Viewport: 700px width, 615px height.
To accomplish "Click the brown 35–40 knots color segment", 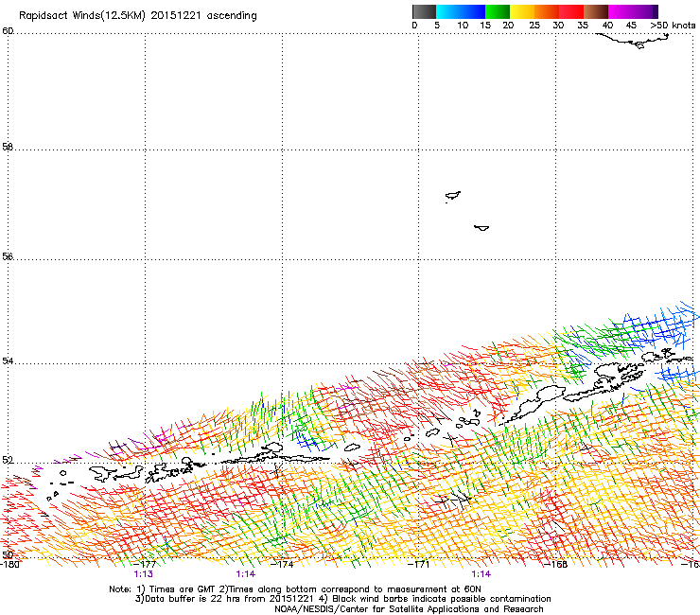I will click(596, 11).
